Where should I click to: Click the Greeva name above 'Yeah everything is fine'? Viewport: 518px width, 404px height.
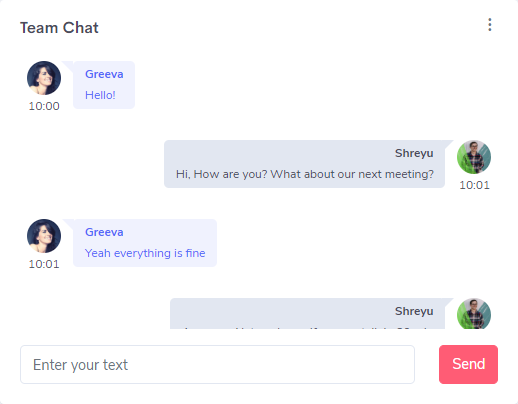click(104, 232)
